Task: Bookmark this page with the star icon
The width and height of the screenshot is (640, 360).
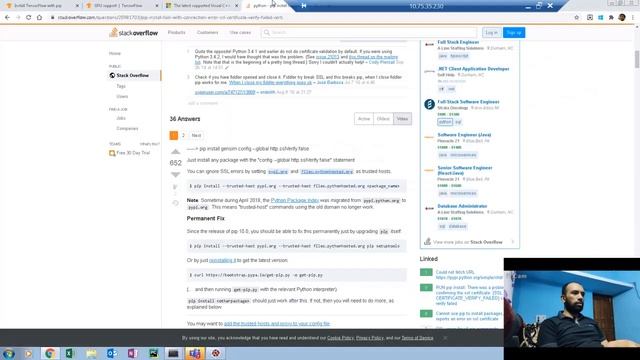Action: pos(576,18)
